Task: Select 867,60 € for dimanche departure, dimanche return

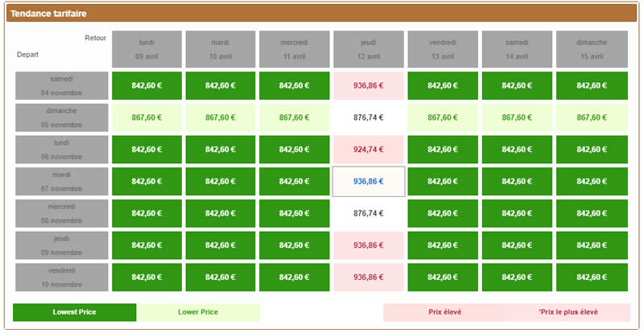Action: 591,117
